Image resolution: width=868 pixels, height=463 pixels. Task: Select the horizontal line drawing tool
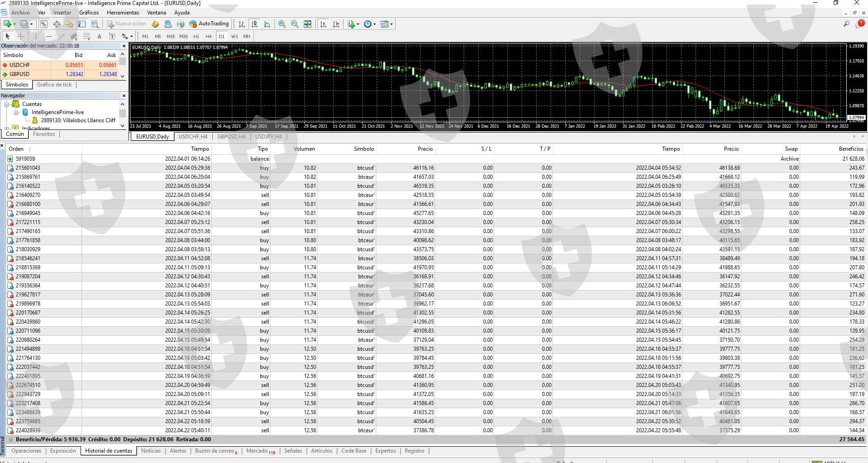(x=48, y=36)
